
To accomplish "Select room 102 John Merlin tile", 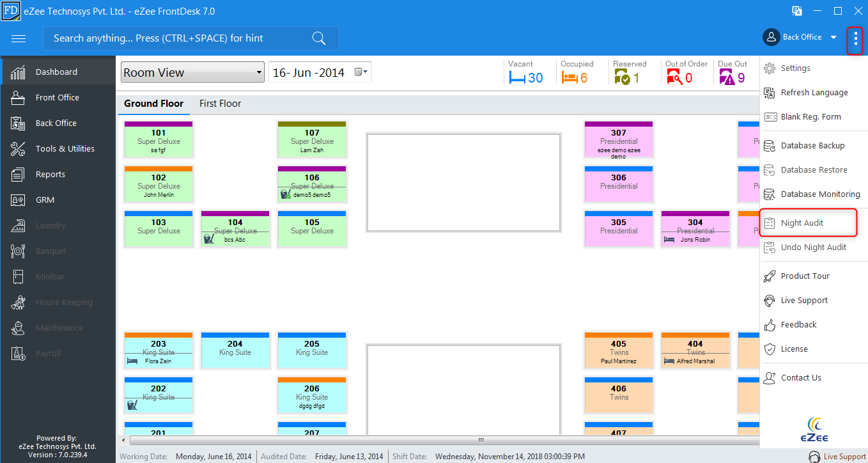I will click(x=159, y=184).
